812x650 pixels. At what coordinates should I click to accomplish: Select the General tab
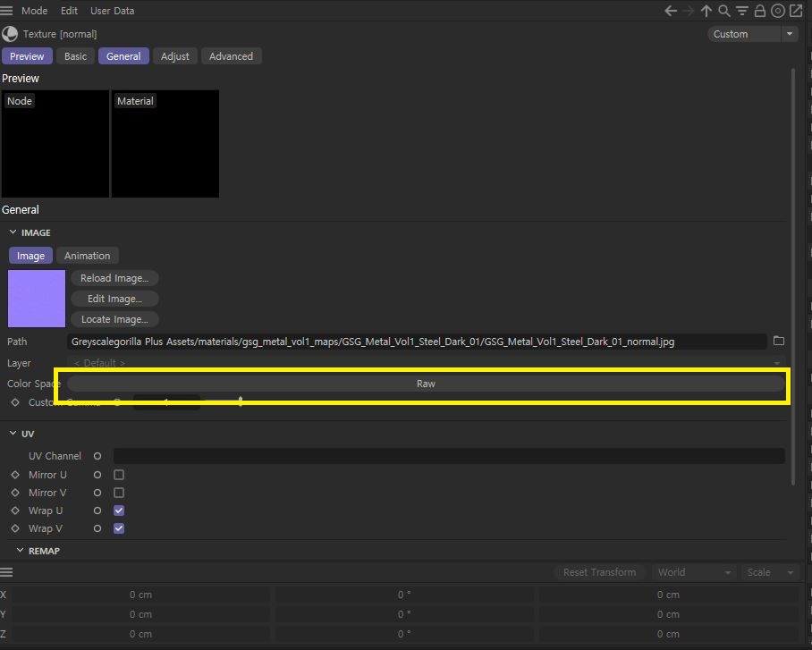(123, 56)
